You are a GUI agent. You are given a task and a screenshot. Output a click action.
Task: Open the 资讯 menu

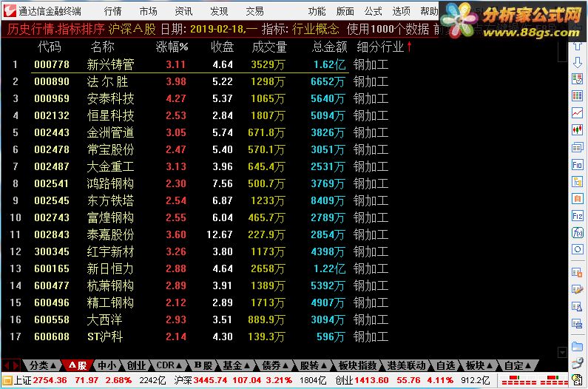click(183, 11)
